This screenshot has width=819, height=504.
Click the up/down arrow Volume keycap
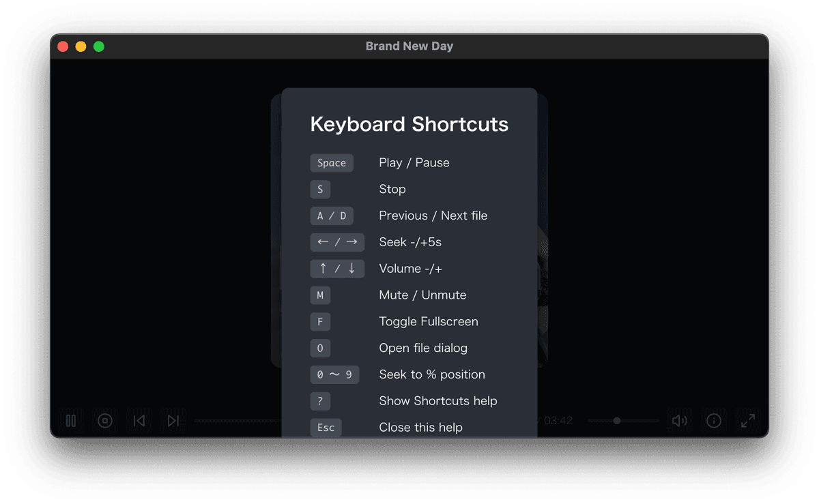click(x=337, y=269)
